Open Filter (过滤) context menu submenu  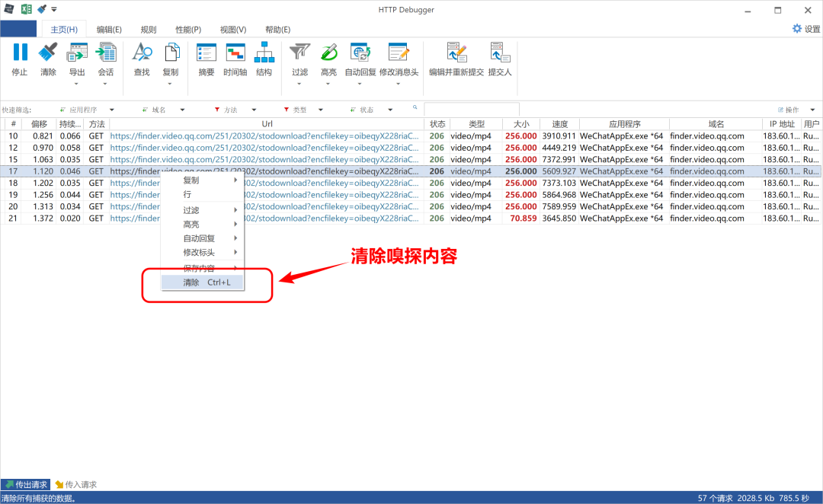(x=203, y=210)
